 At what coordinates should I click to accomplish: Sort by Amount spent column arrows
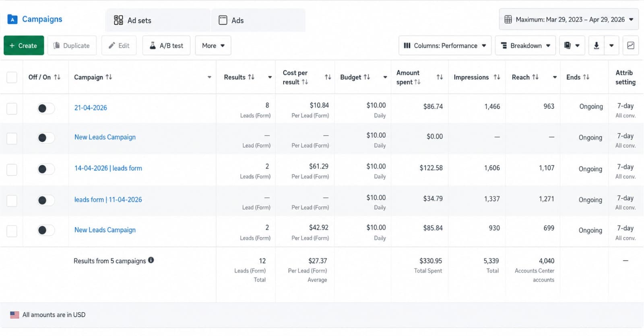click(x=440, y=77)
